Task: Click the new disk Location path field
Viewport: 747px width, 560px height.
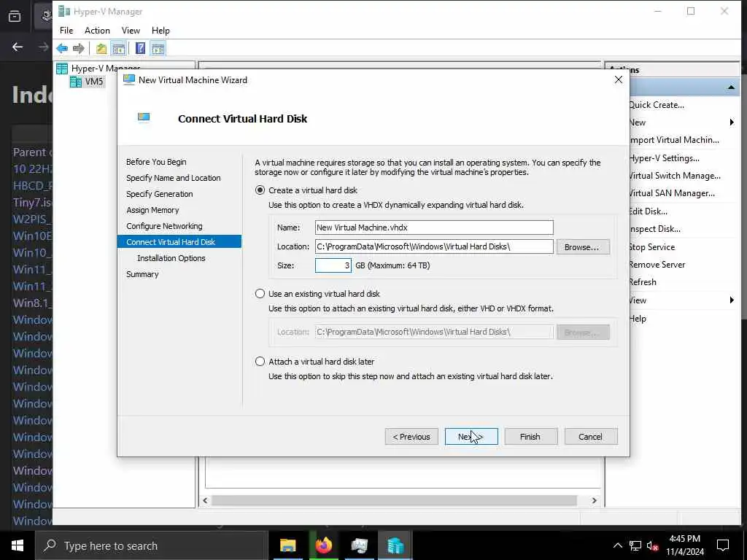Action: pyautogui.click(x=434, y=246)
